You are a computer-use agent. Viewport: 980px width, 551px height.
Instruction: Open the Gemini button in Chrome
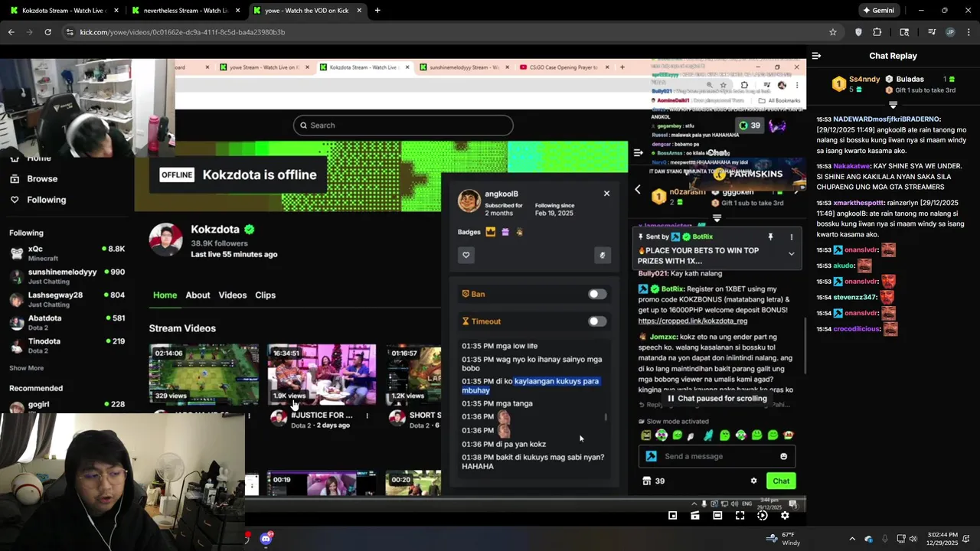[878, 11]
